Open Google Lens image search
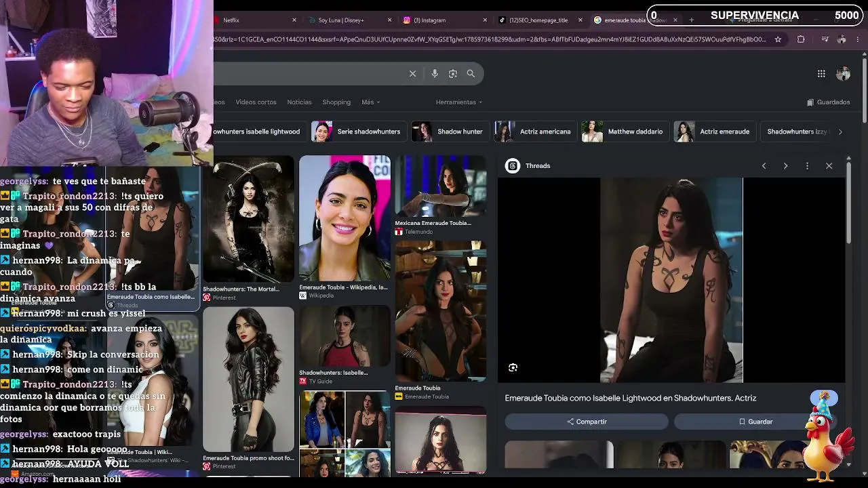Viewport: 868px width, 488px height. pyautogui.click(x=453, y=73)
